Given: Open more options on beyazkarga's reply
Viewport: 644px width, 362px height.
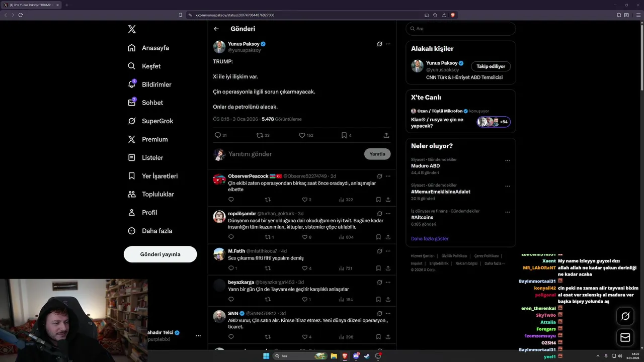Looking at the screenshot, I should pyautogui.click(x=388, y=282).
